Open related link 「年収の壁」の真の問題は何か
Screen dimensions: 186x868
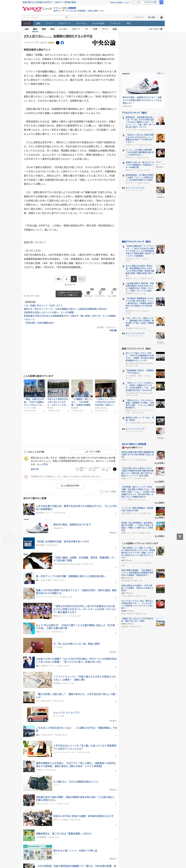(x=39, y=323)
